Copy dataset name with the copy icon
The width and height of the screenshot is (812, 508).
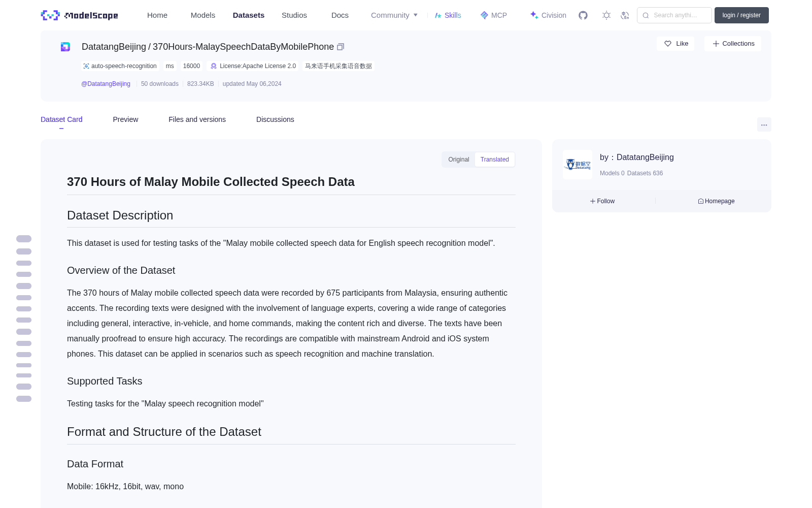[x=341, y=47]
